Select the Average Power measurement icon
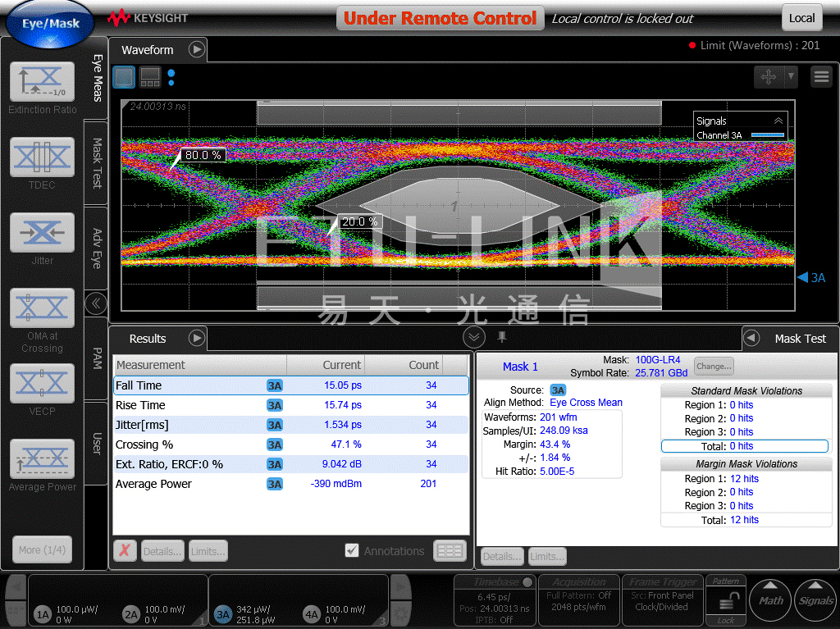The image size is (840, 629). [x=43, y=459]
